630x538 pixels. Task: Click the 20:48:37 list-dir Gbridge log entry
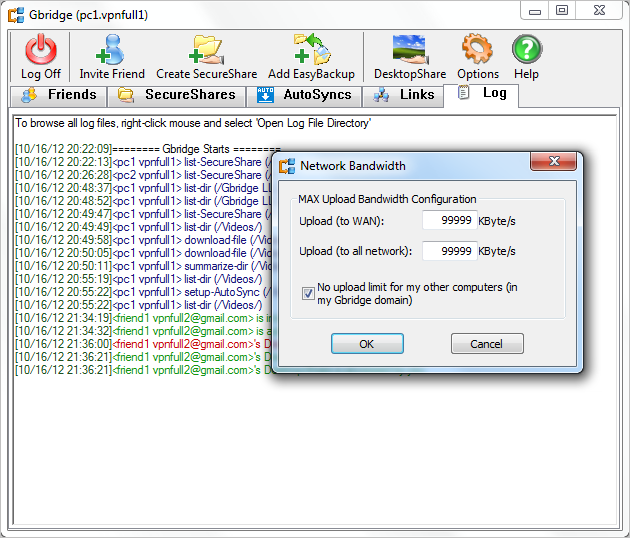(x=143, y=188)
